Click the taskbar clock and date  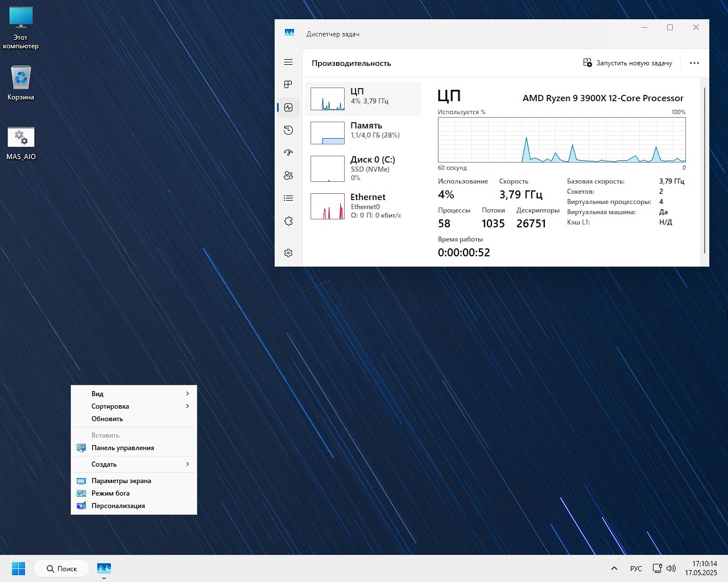tap(701, 568)
